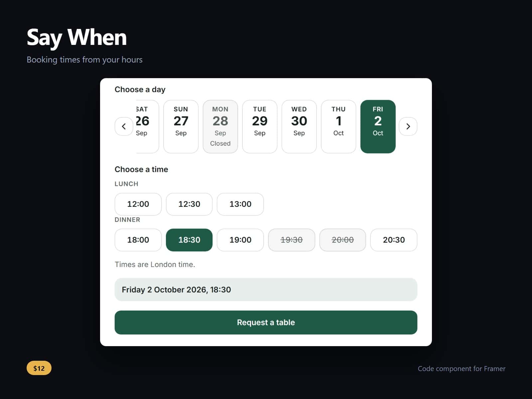Choose the 20:30 dinner time
This screenshot has width=532, height=399.
click(x=394, y=240)
